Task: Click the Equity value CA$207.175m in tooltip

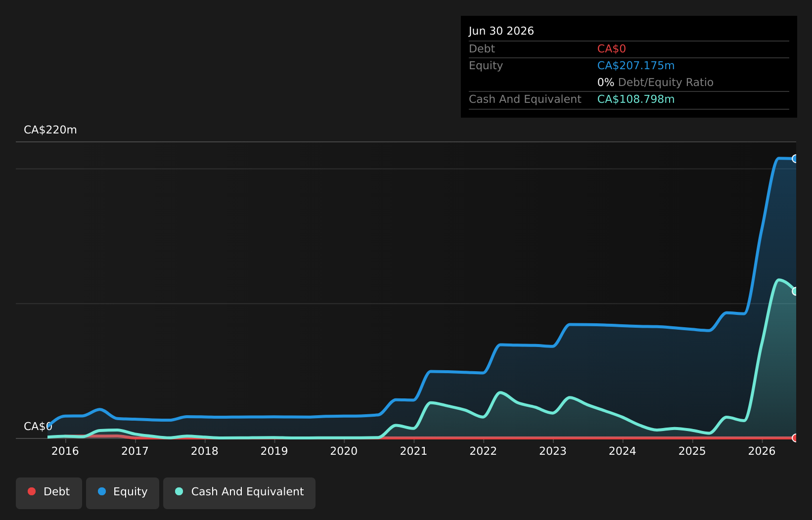Action: pos(636,66)
